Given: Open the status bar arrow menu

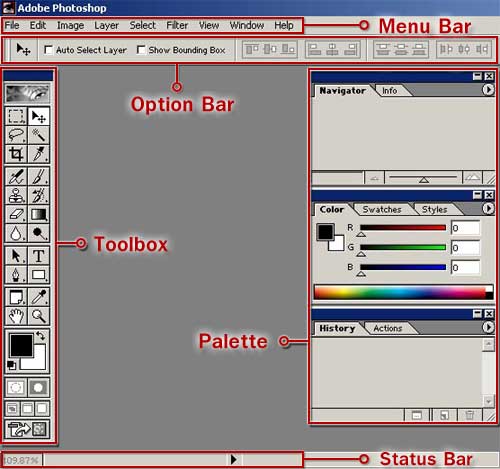Looking at the screenshot, I should coord(234,459).
